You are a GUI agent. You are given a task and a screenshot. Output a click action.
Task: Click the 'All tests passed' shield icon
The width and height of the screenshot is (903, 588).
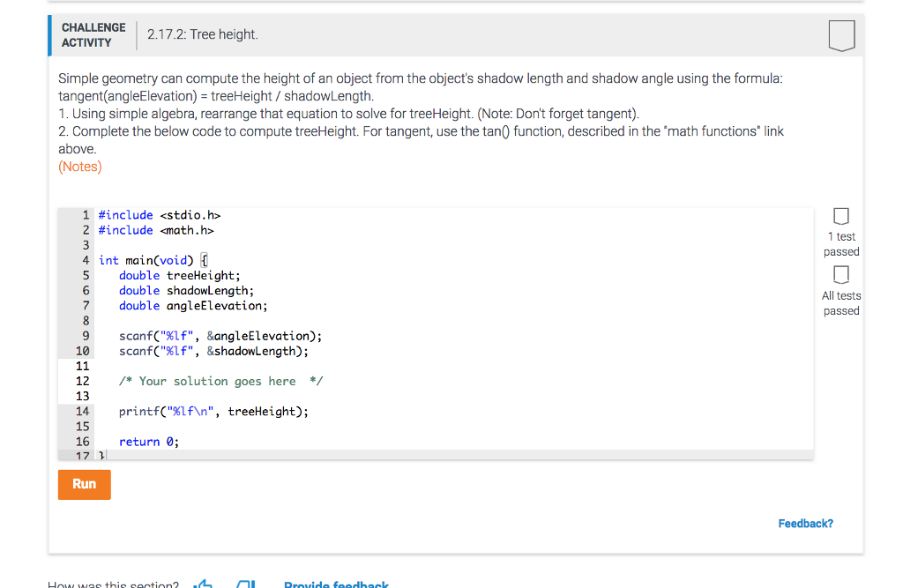point(840,275)
